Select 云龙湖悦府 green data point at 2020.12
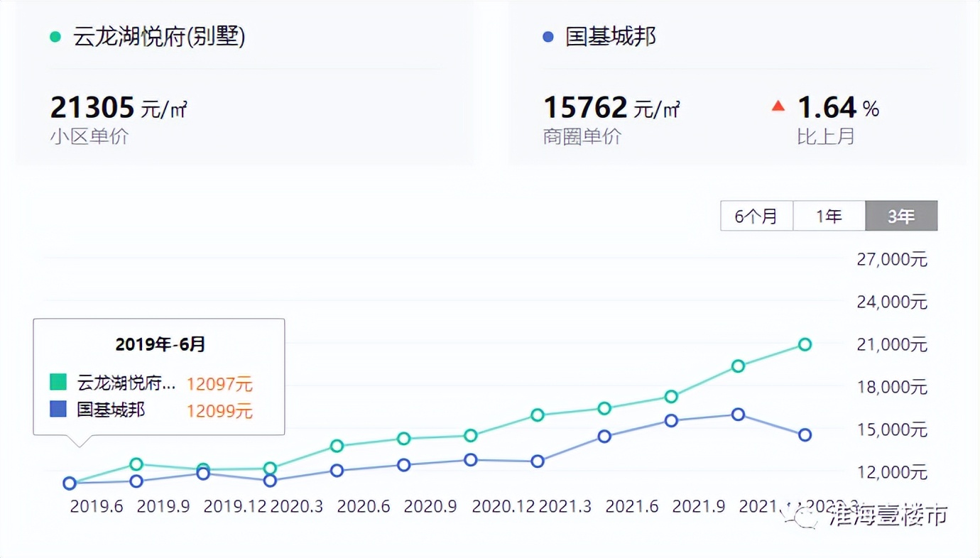The image size is (980, 558). [470, 436]
